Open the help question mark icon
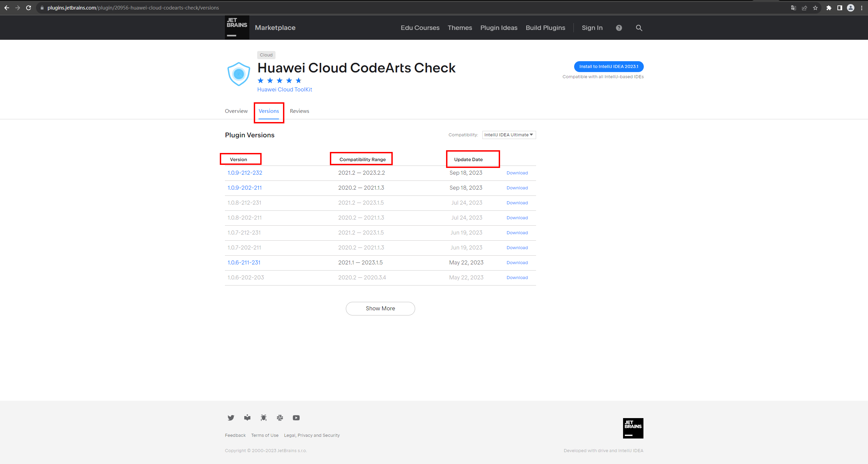This screenshot has height=464, width=868. click(619, 28)
